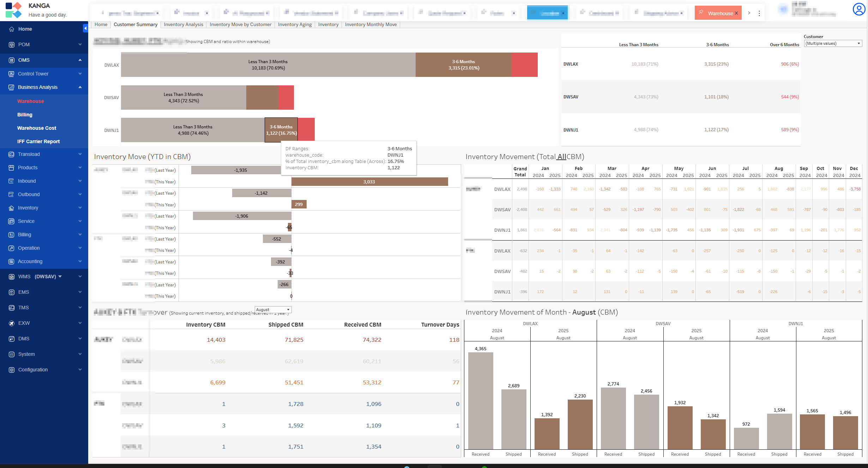
Task: Open the August month dropdown
Action: [273, 310]
